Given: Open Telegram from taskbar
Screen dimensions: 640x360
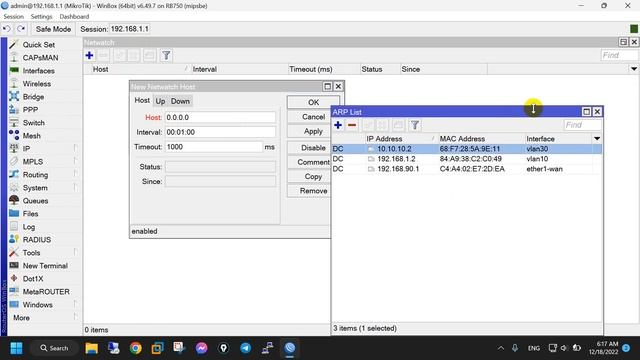Looking at the screenshot, I should pos(245,348).
